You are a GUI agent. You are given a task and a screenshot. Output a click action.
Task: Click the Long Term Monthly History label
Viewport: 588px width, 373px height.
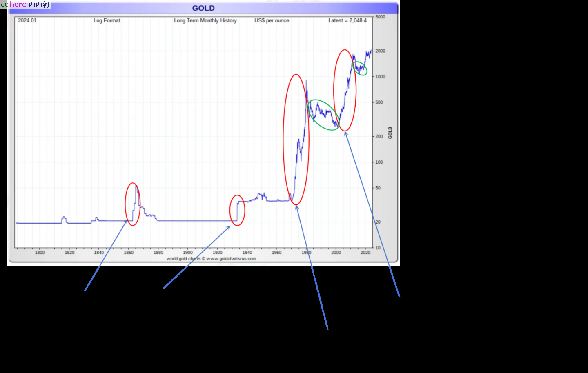click(205, 20)
